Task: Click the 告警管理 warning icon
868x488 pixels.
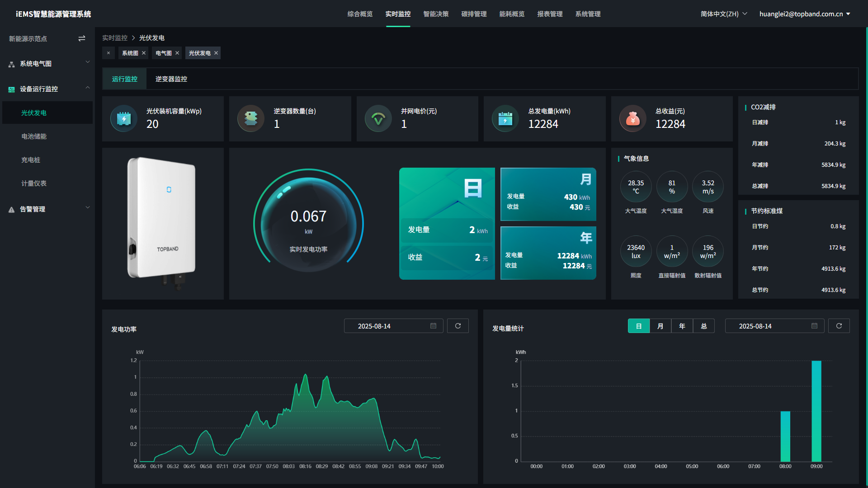Action: 12,210
